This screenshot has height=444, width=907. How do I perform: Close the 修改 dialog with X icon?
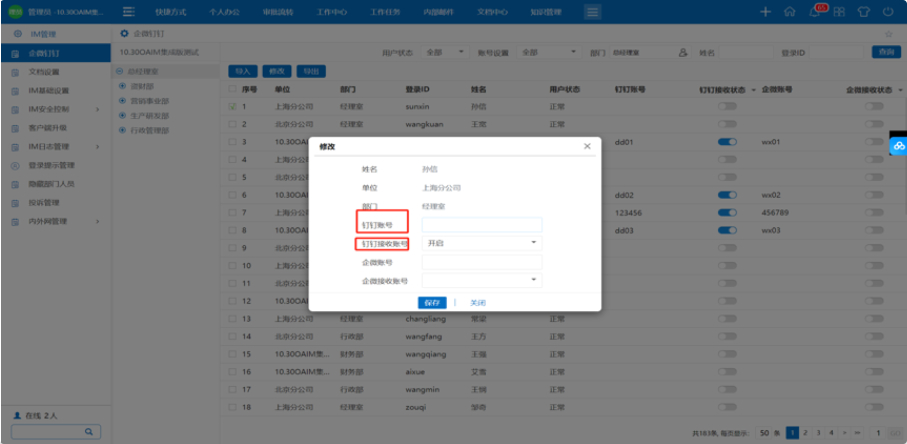tap(587, 146)
